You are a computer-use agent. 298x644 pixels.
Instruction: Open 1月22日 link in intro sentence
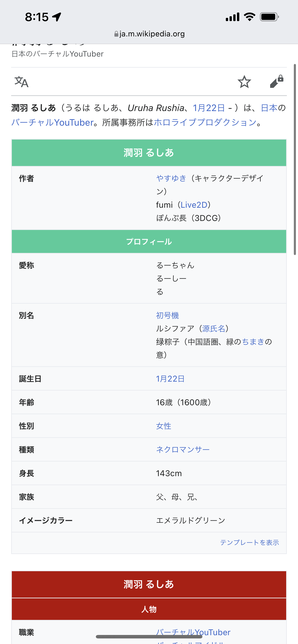209,108
